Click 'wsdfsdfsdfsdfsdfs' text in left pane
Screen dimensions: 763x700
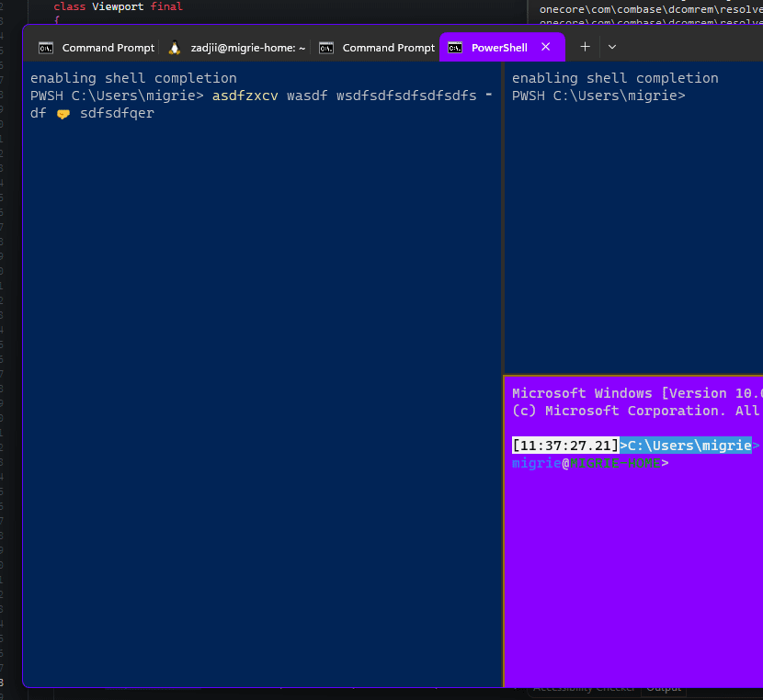click(x=406, y=96)
